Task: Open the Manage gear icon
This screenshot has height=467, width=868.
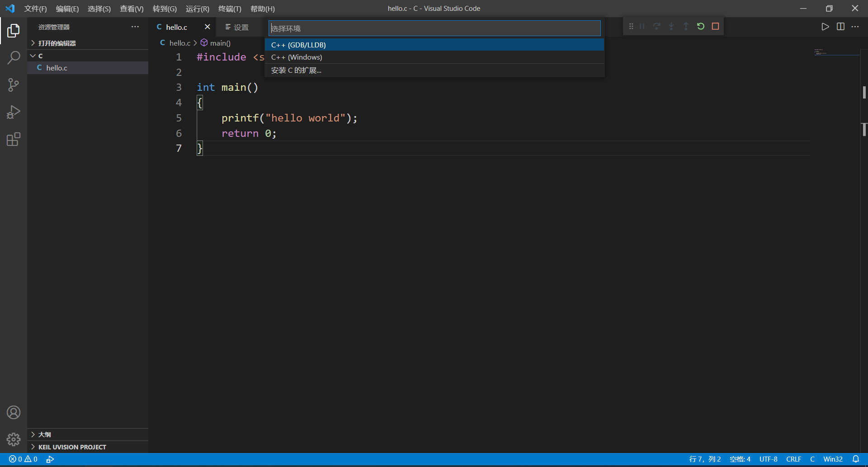Action: [x=14, y=439]
